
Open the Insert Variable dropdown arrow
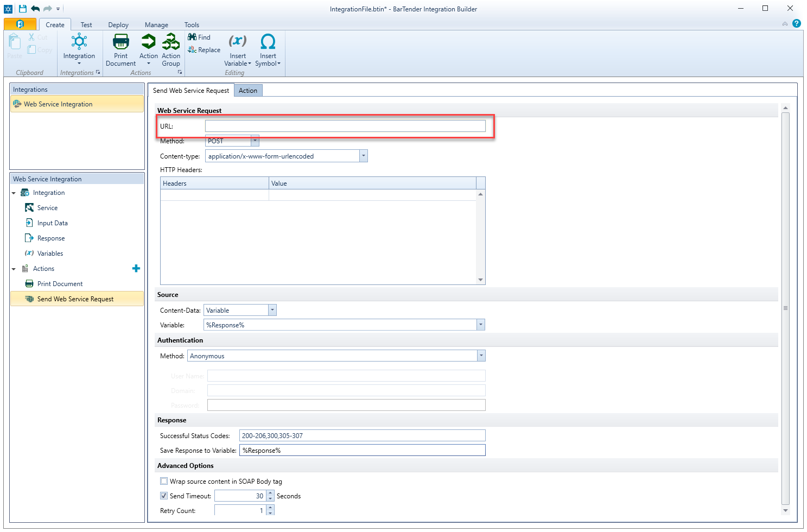pos(250,64)
